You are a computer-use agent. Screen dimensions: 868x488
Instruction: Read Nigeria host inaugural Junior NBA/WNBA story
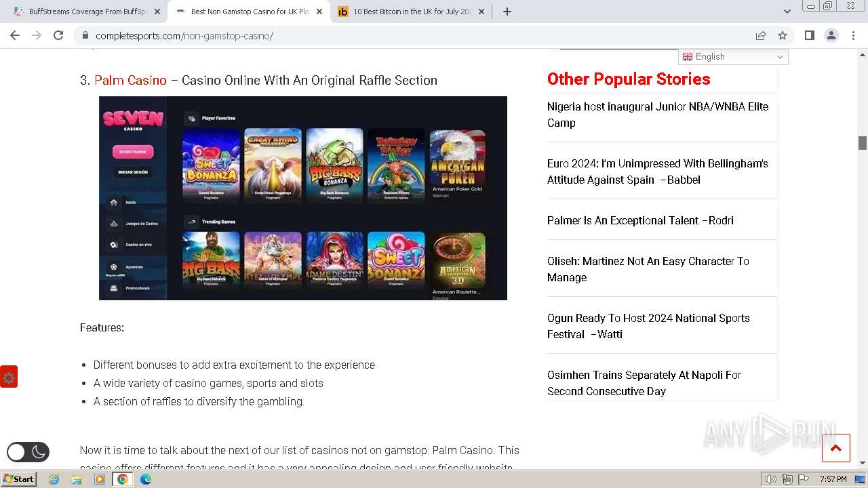point(658,115)
